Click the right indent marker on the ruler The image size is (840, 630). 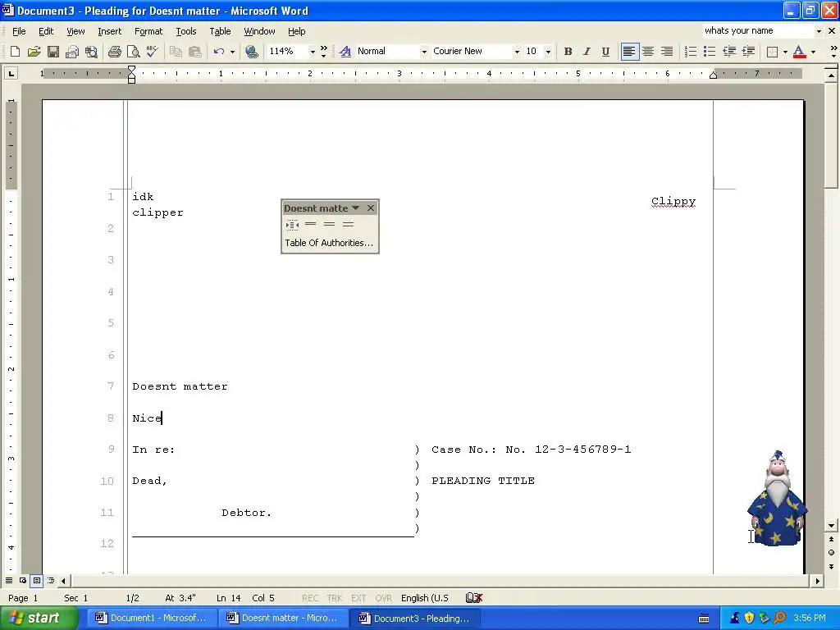pos(713,75)
